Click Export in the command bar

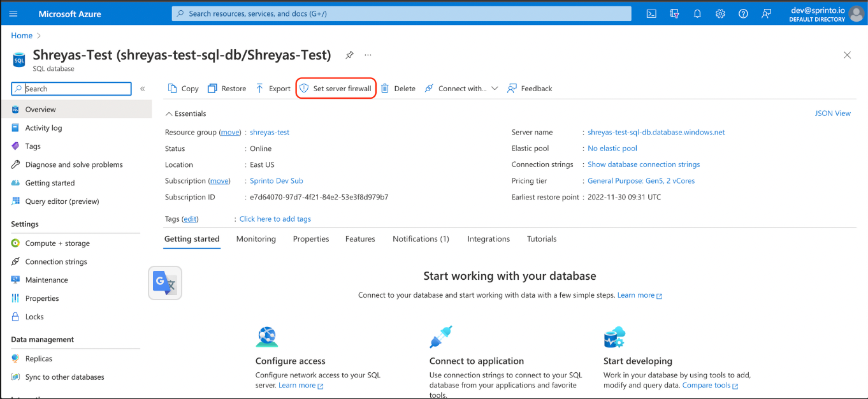click(x=273, y=89)
